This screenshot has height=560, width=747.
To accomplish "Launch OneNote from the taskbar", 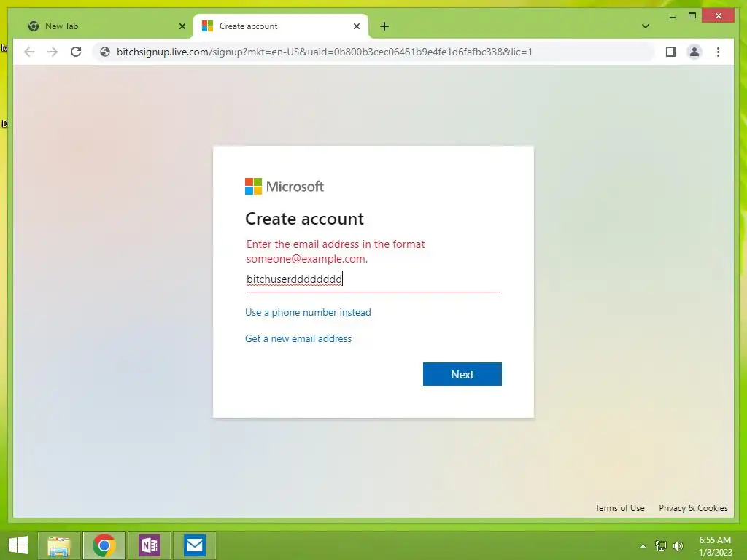I will pyautogui.click(x=149, y=545).
